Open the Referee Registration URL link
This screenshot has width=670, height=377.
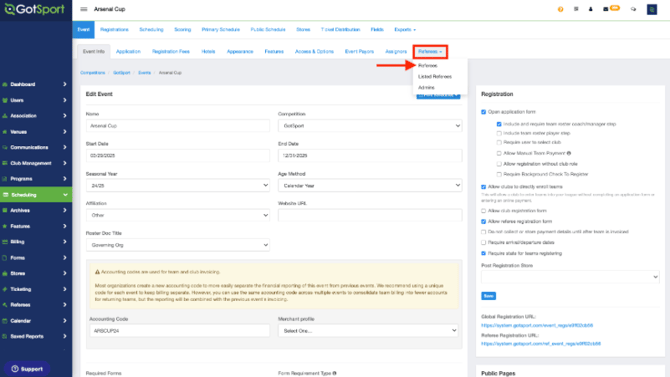pyautogui.click(x=541, y=344)
